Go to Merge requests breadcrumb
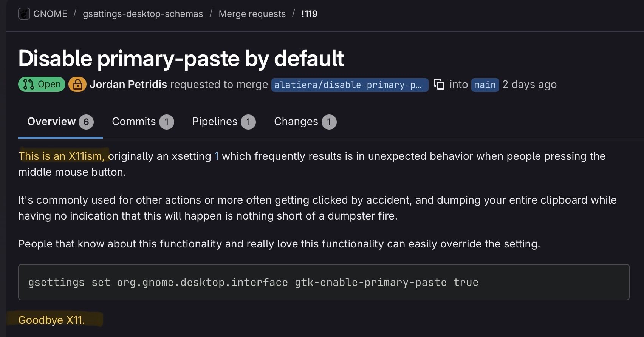This screenshot has width=644, height=337. (252, 14)
